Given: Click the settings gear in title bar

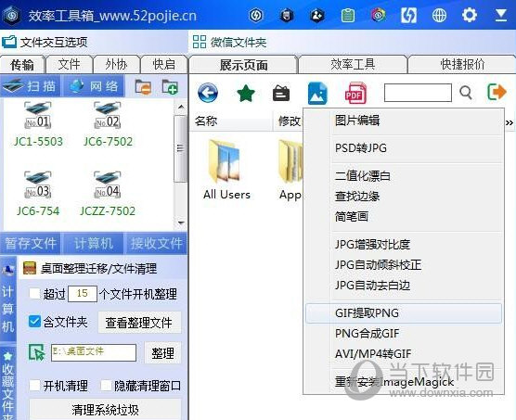Looking at the screenshot, I should [470, 15].
